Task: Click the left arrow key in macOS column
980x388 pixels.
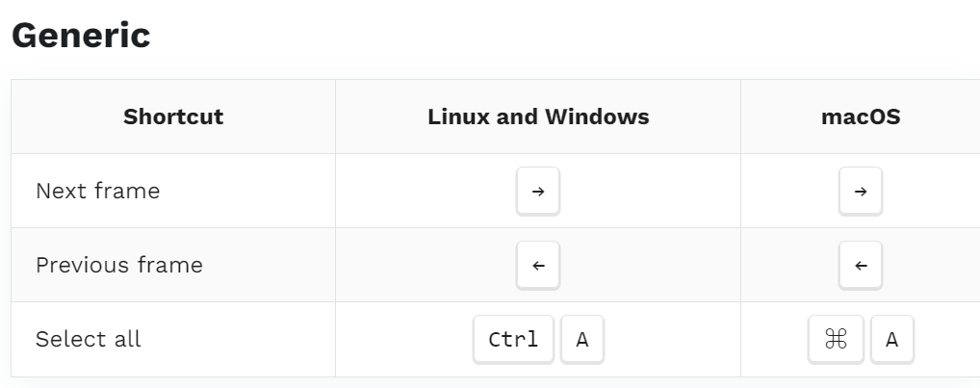Action: click(x=860, y=265)
